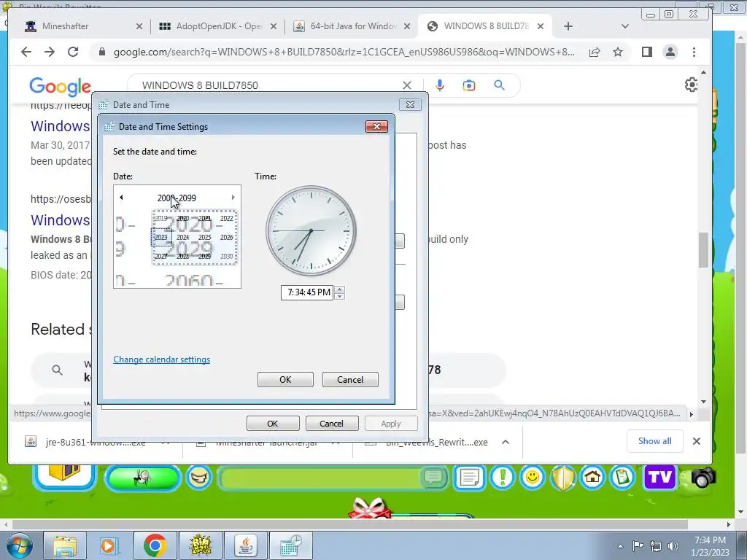The image size is (747, 560).
Task: Click the volume icon in system tray
Action: 673,546
